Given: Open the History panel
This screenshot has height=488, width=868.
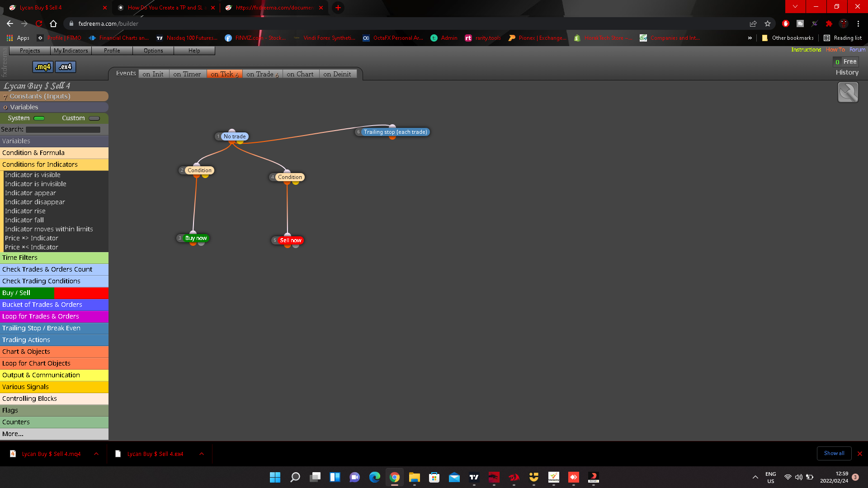Looking at the screenshot, I should pyautogui.click(x=847, y=72).
